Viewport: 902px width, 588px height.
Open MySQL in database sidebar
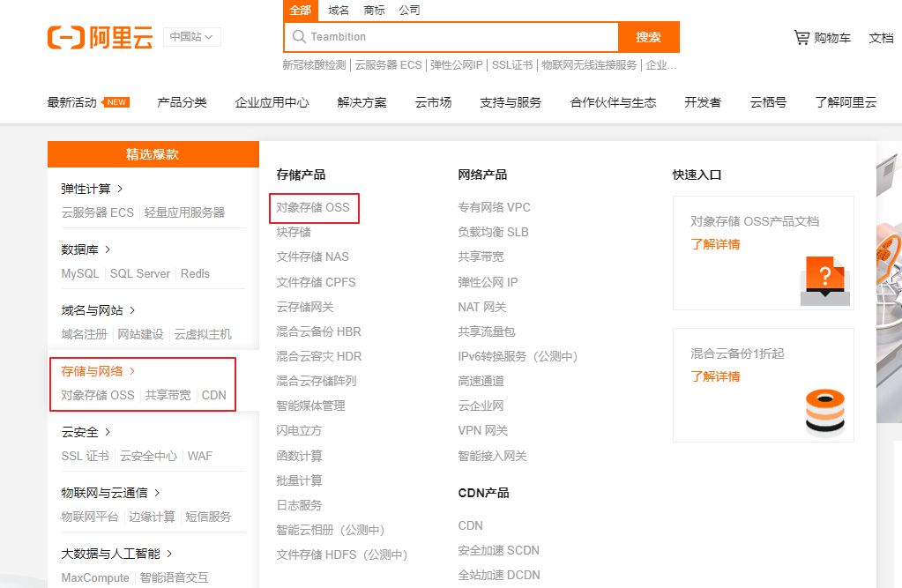pyautogui.click(x=80, y=273)
